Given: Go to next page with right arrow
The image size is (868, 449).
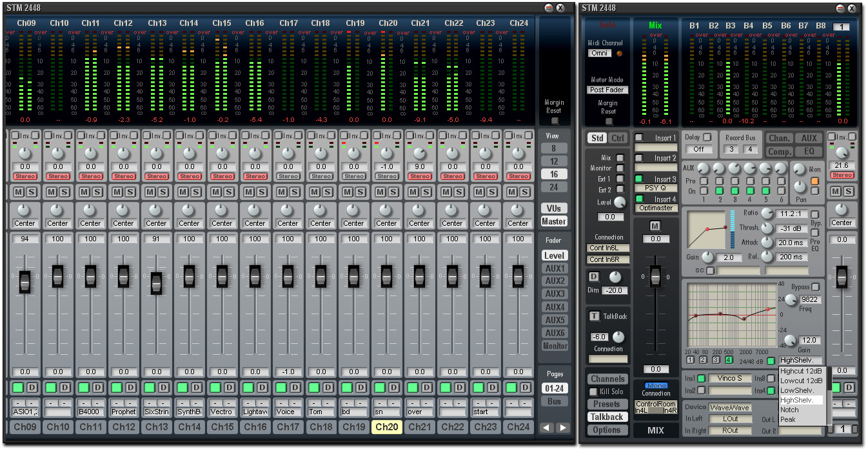Looking at the screenshot, I should tap(563, 427).
